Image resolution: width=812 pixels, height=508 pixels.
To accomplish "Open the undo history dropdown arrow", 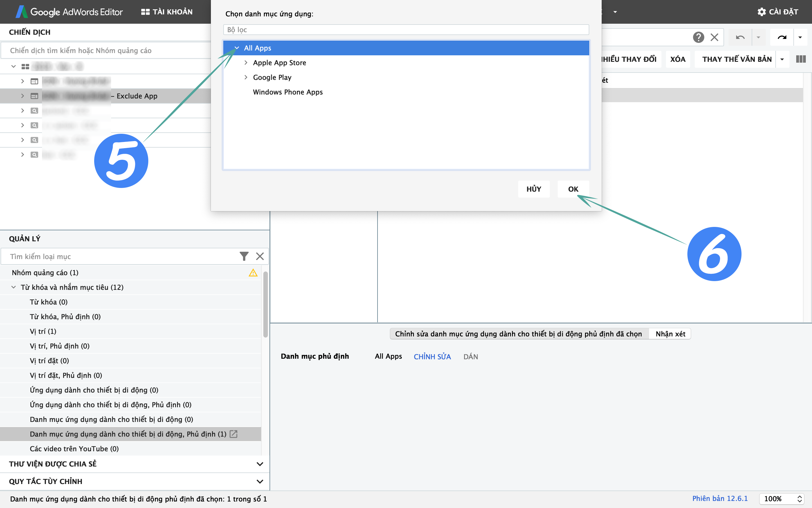I will pos(758,37).
